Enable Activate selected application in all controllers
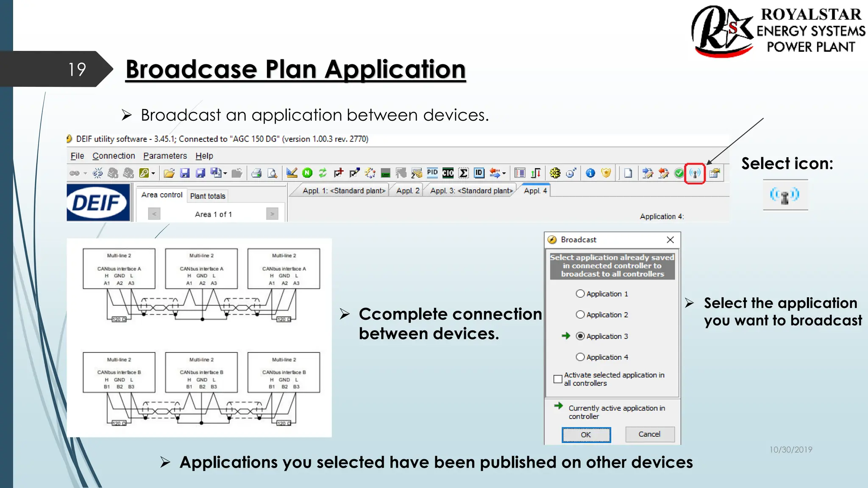The width and height of the screenshot is (868, 488). pyautogui.click(x=558, y=379)
